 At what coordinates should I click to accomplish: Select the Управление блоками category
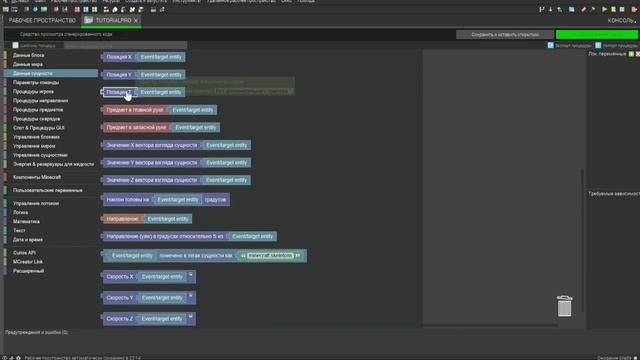coord(36,137)
